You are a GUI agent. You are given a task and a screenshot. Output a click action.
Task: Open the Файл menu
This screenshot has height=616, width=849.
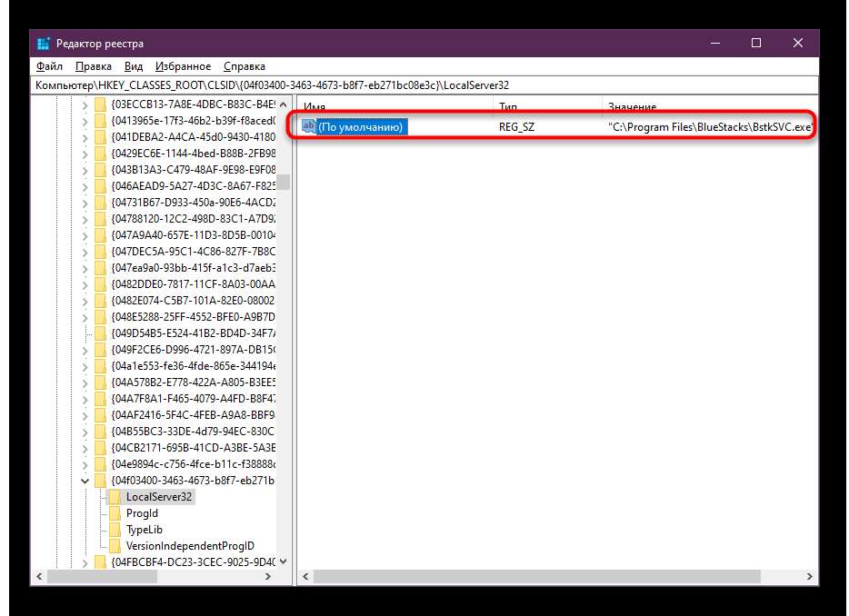point(49,66)
